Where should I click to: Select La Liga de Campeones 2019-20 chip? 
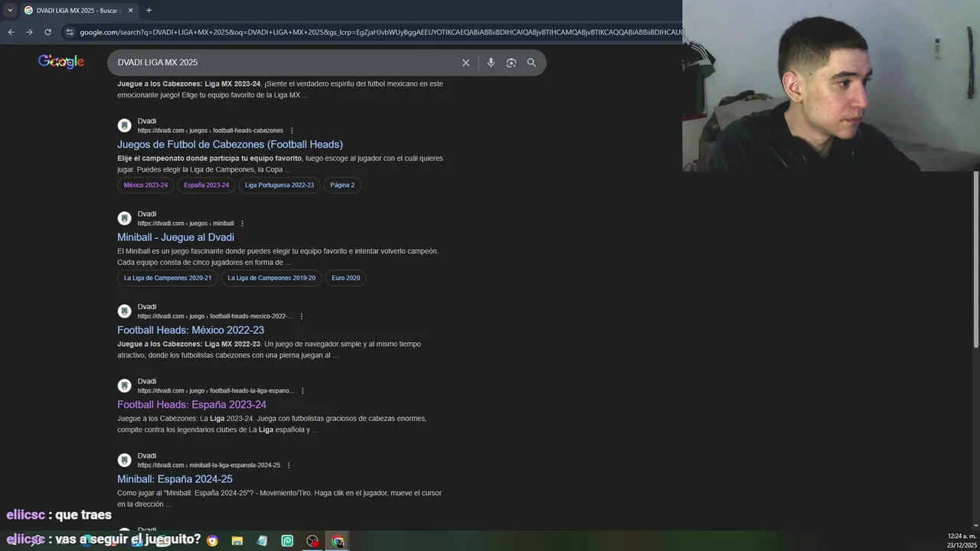[271, 278]
